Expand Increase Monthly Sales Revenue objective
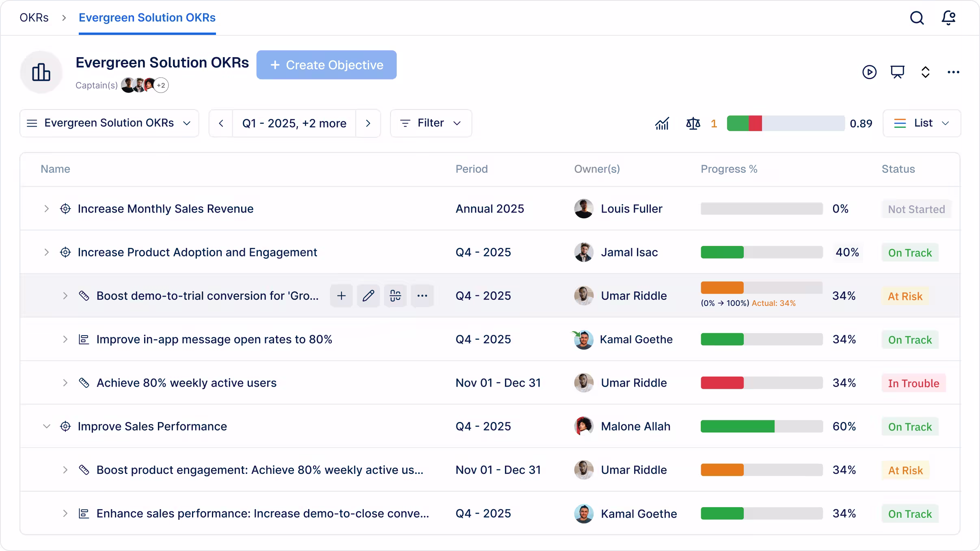 [46, 209]
